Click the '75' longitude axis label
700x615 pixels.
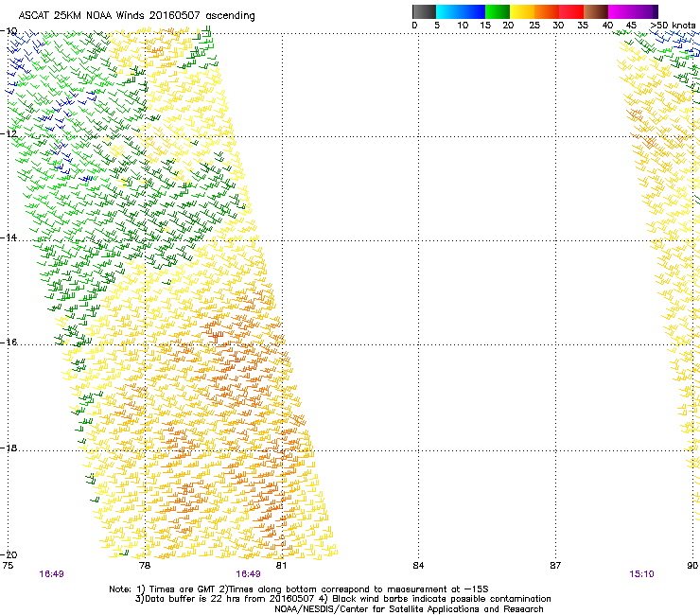pyautogui.click(x=8, y=566)
